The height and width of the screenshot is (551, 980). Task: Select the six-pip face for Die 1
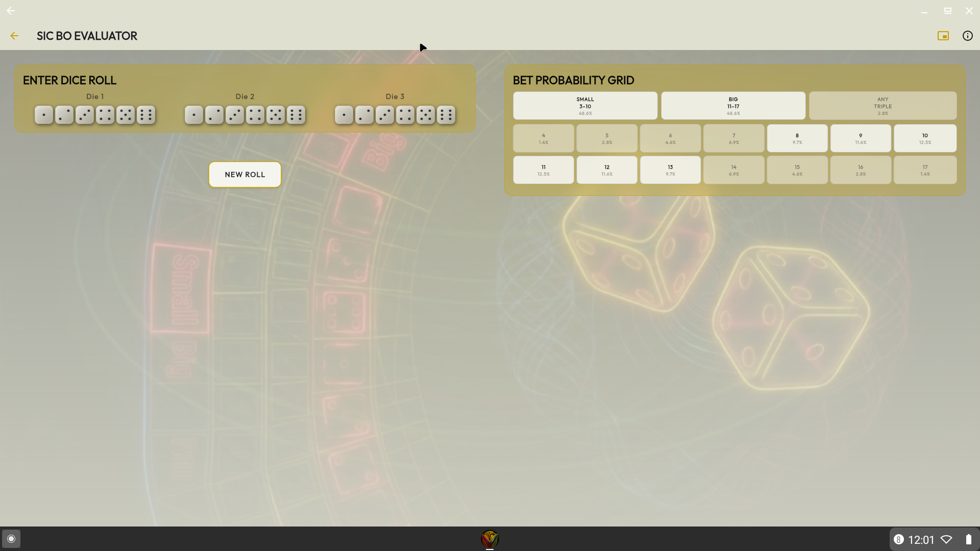point(146,115)
